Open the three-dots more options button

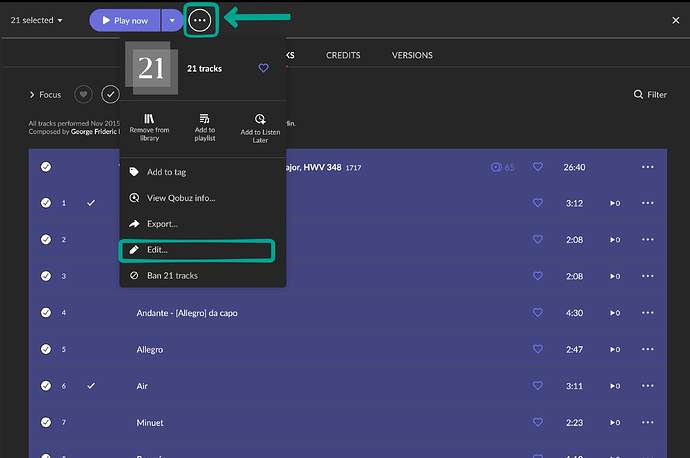pos(200,21)
